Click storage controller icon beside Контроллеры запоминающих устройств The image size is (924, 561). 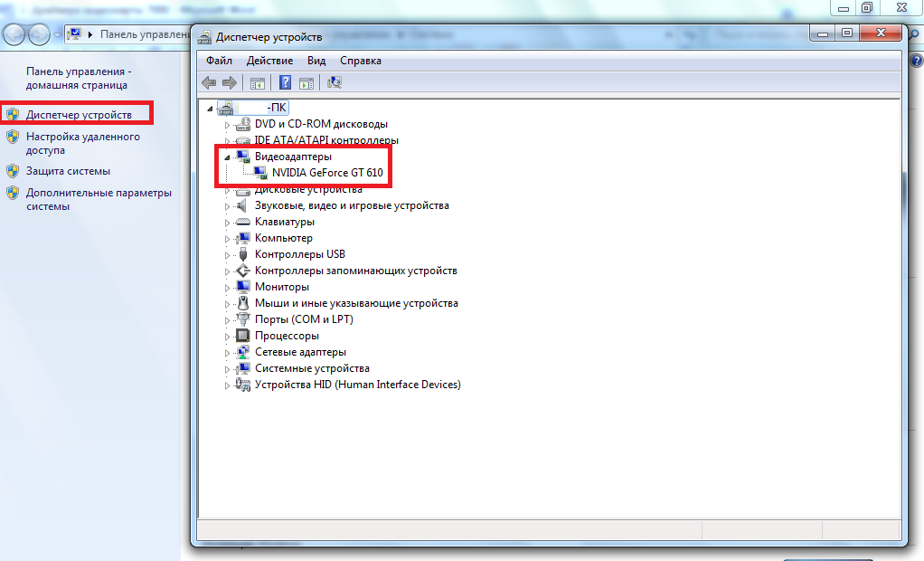pos(243,271)
